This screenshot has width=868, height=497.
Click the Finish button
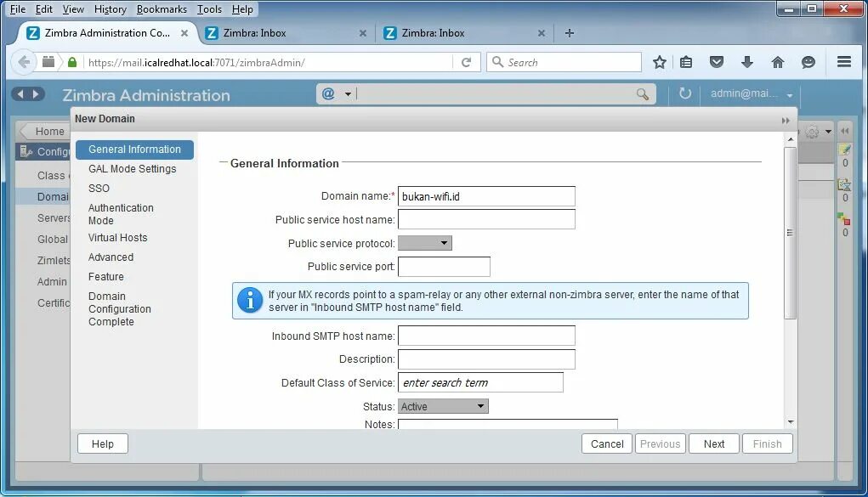click(x=767, y=443)
